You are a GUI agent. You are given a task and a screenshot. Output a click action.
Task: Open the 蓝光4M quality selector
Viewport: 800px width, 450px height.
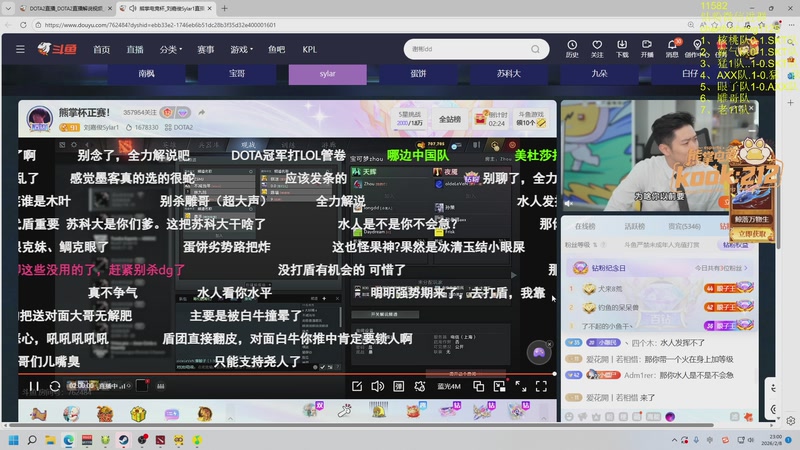(449, 386)
